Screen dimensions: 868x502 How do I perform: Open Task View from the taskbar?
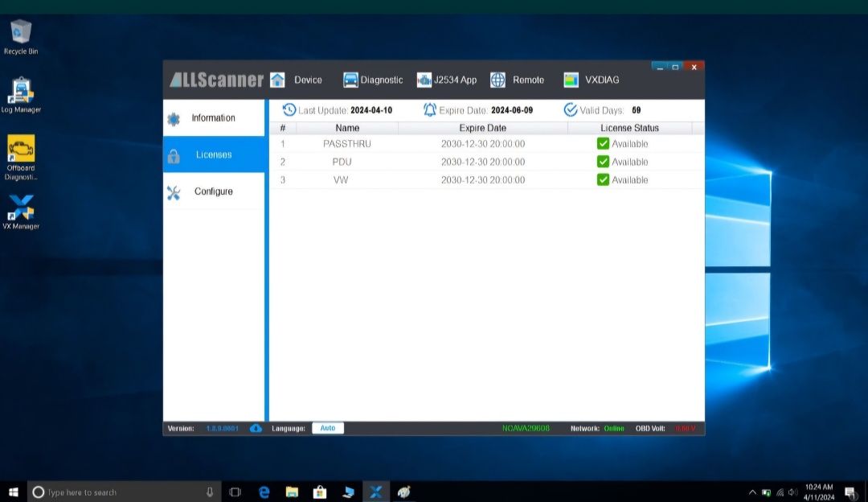tap(235, 492)
